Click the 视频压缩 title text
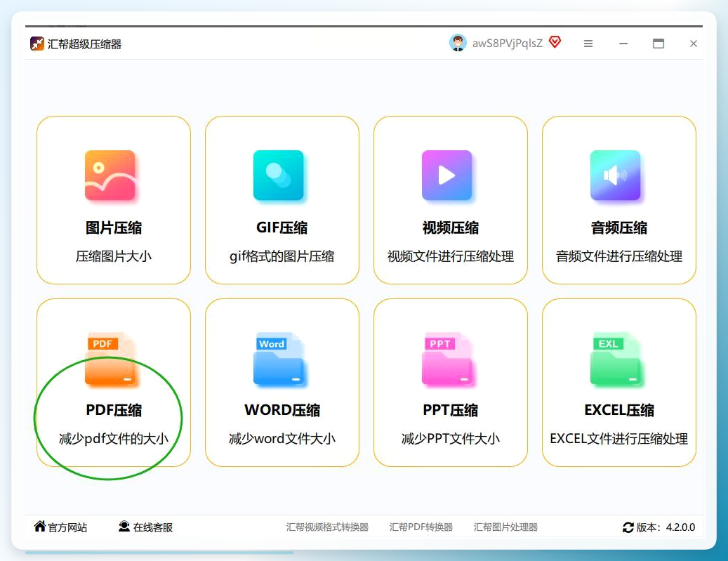This screenshot has width=728, height=561. pos(451,227)
